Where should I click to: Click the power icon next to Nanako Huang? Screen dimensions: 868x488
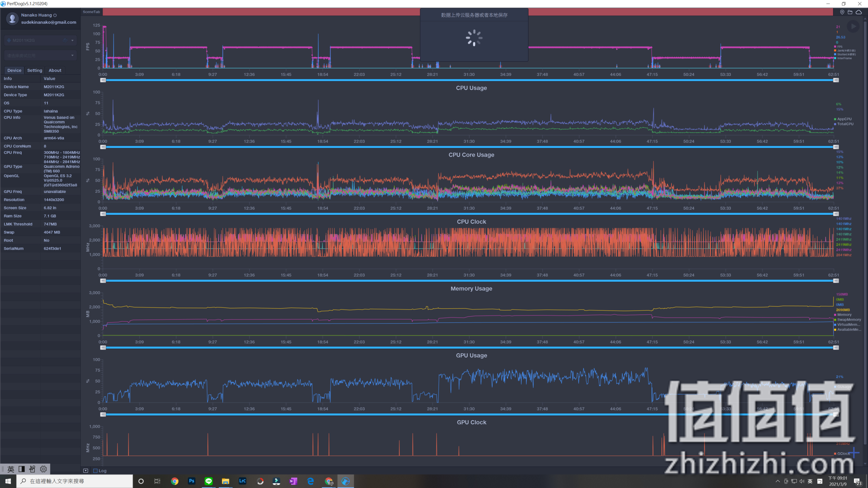[x=55, y=15]
